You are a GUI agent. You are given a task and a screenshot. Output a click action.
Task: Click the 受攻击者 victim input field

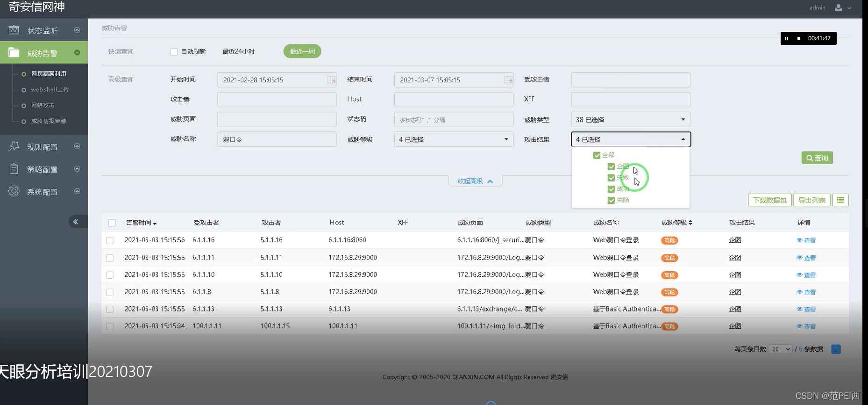tap(631, 80)
